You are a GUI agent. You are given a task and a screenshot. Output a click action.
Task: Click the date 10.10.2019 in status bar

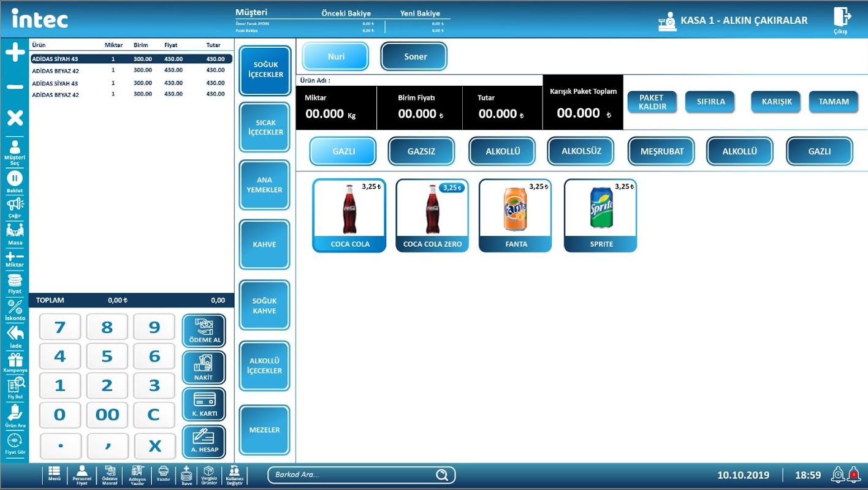(743, 475)
